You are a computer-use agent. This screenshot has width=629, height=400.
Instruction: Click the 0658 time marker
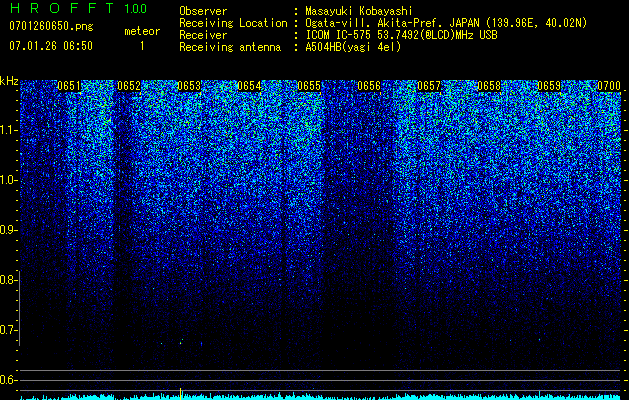pyautogui.click(x=489, y=86)
